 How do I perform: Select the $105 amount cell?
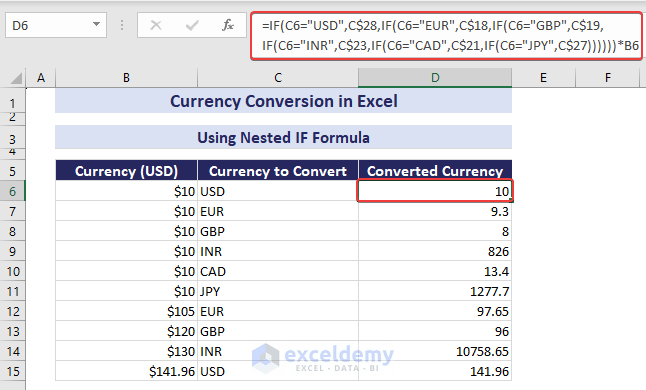126,311
